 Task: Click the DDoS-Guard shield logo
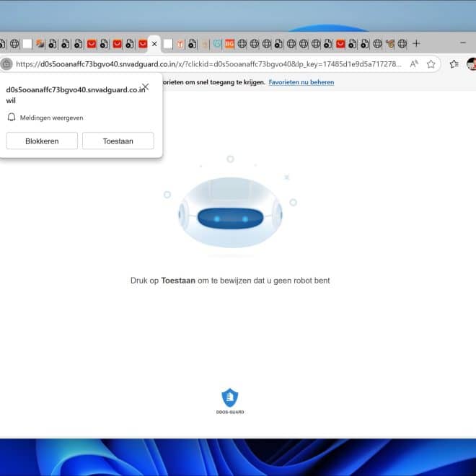tap(230, 397)
